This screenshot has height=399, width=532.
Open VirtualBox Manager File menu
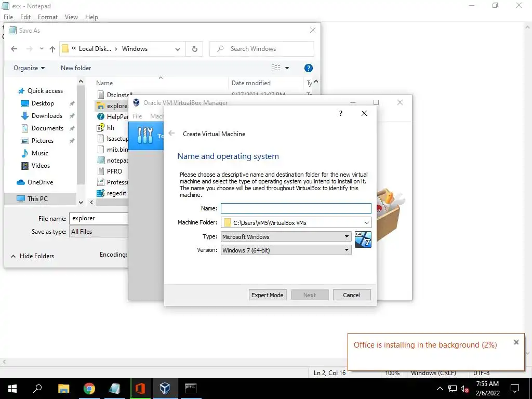(x=137, y=116)
